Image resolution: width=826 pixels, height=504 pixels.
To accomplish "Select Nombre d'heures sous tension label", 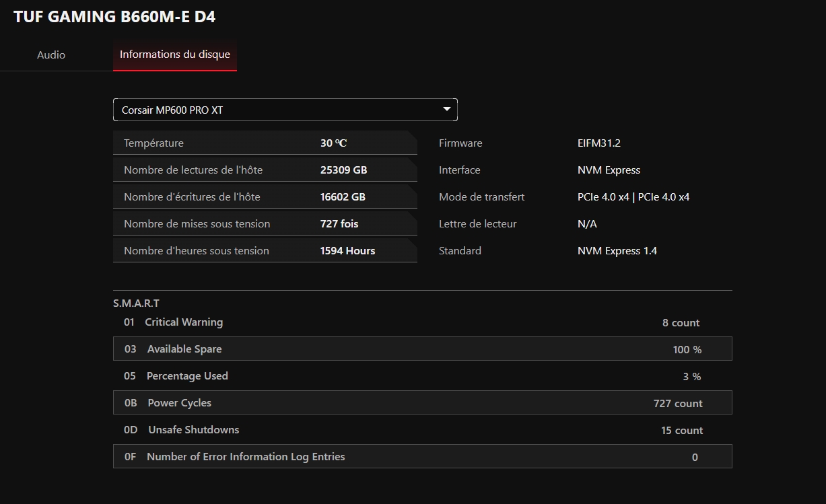I will pyautogui.click(x=197, y=251).
